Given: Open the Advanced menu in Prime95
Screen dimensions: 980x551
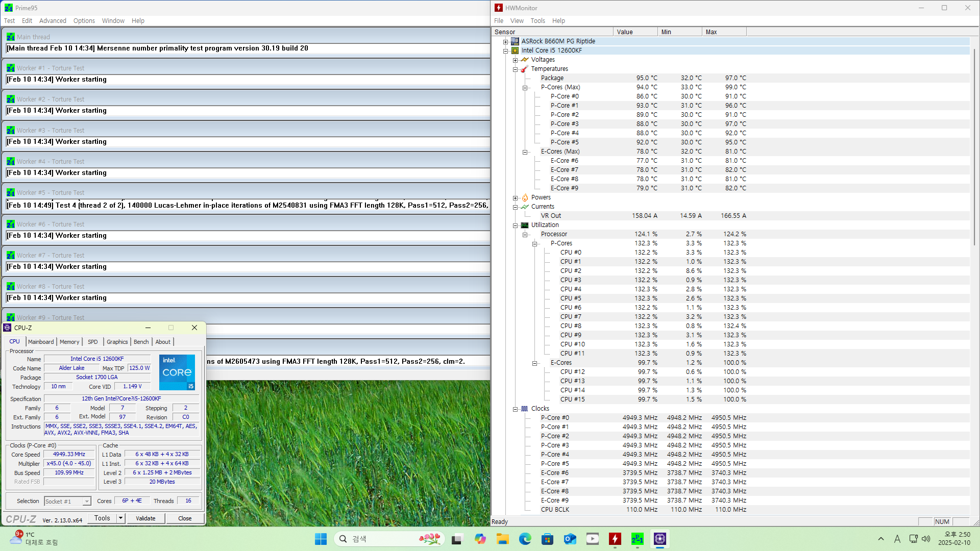Looking at the screenshot, I should coord(53,21).
